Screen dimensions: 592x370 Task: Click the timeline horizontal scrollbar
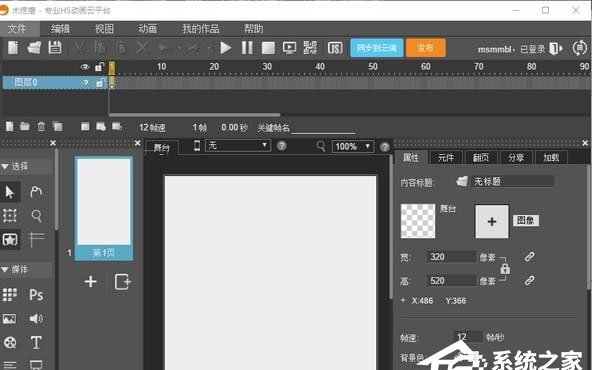[x=194, y=114]
